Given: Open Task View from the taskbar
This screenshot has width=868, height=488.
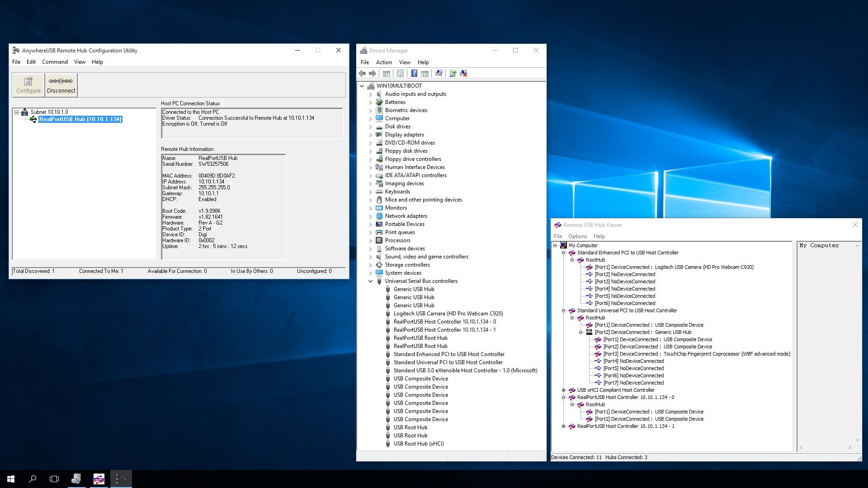Looking at the screenshot, I should pyautogui.click(x=54, y=479).
